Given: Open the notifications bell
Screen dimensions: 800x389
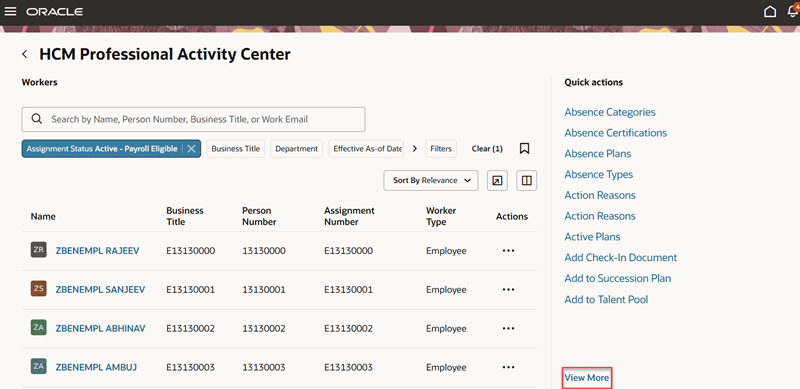Looking at the screenshot, I should point(793,11).
